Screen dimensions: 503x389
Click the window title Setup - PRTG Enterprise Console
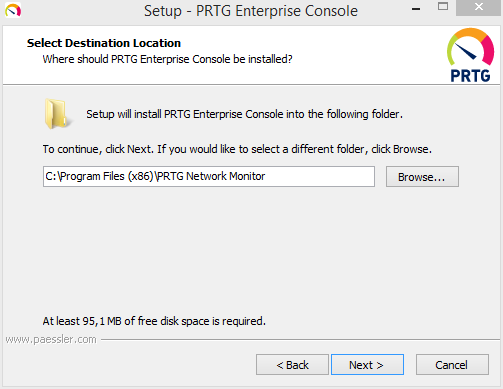click(251, 11)
